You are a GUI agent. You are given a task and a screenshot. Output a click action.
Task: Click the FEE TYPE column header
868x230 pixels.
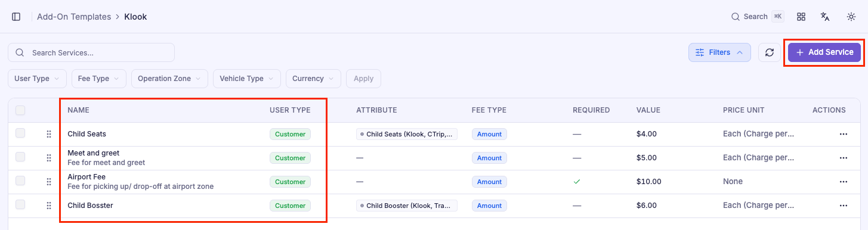click(x=489, y=110)
